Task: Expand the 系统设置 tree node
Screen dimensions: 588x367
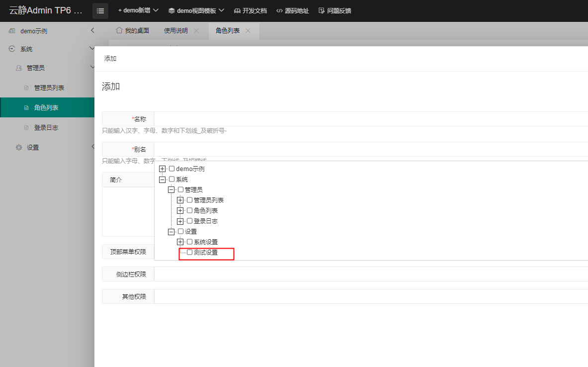Action: [180, 242]
